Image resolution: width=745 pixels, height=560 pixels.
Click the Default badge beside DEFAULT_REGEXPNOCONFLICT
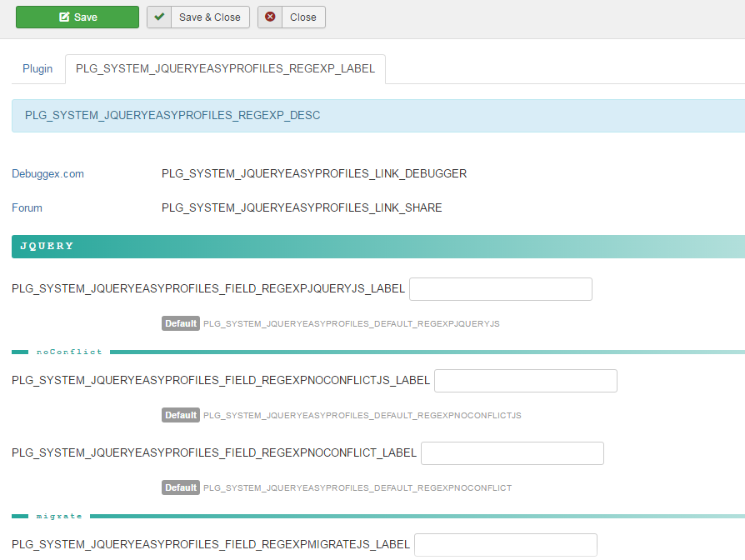180,487
